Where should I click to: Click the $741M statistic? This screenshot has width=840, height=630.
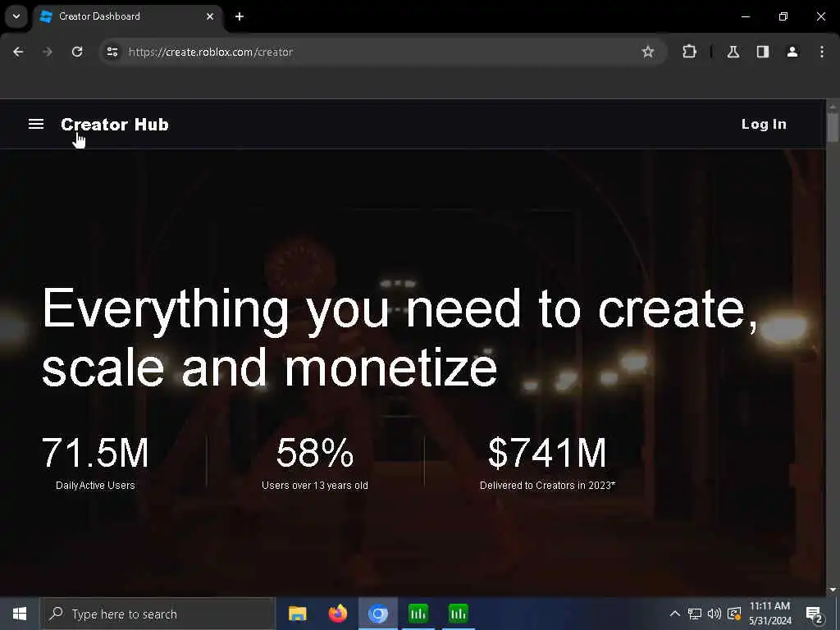point(547,453)
